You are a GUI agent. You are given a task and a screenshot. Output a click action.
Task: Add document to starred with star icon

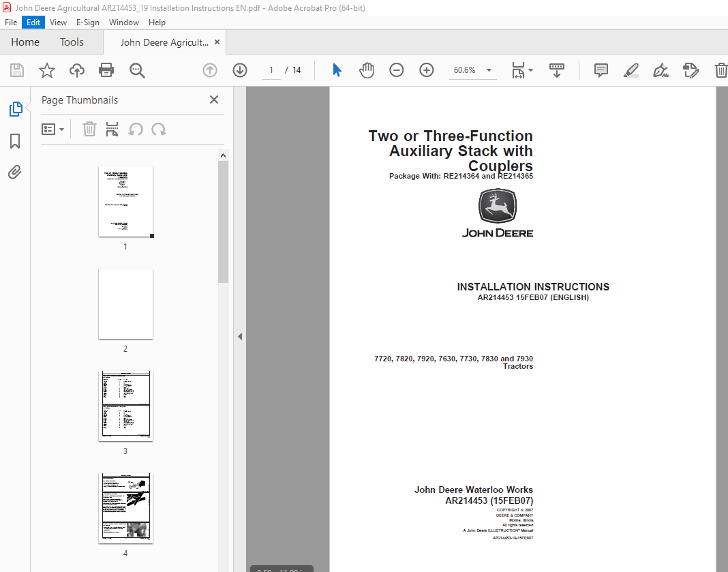47,70
